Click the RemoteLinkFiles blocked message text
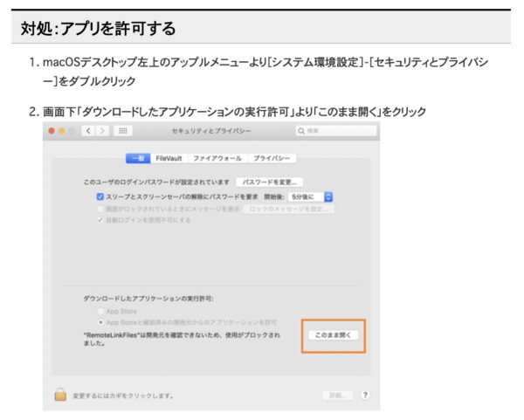 182,339
